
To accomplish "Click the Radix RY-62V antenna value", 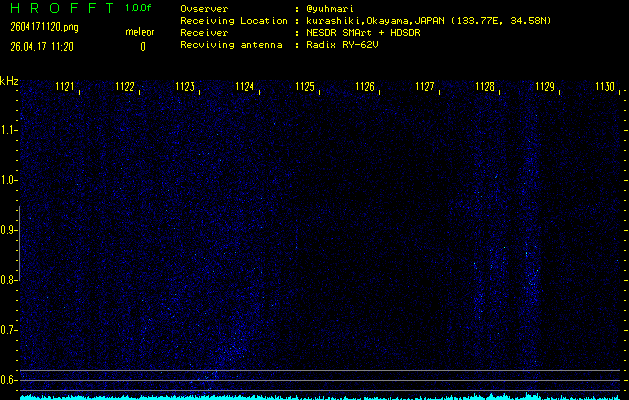I will tap(342, 45).
